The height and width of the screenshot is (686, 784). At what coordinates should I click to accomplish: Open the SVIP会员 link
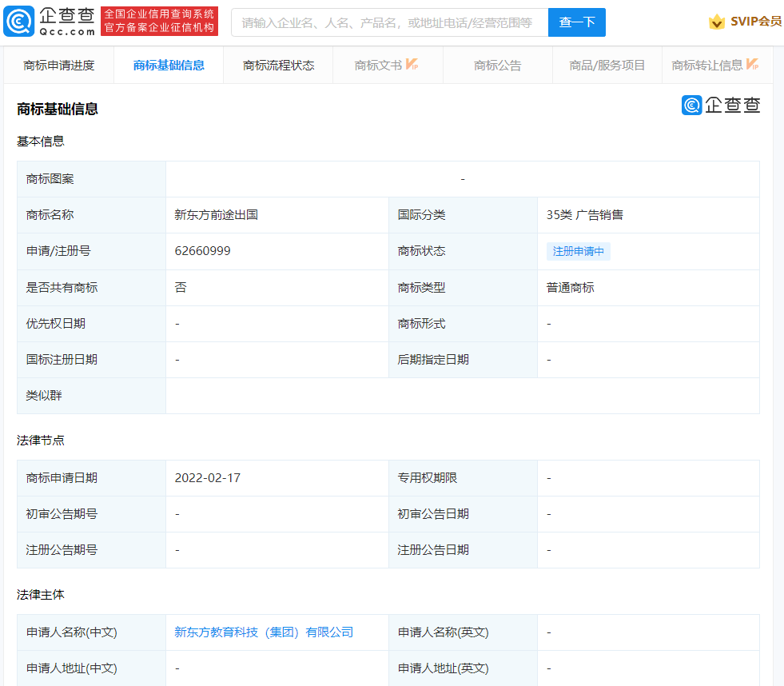point(755,22)
